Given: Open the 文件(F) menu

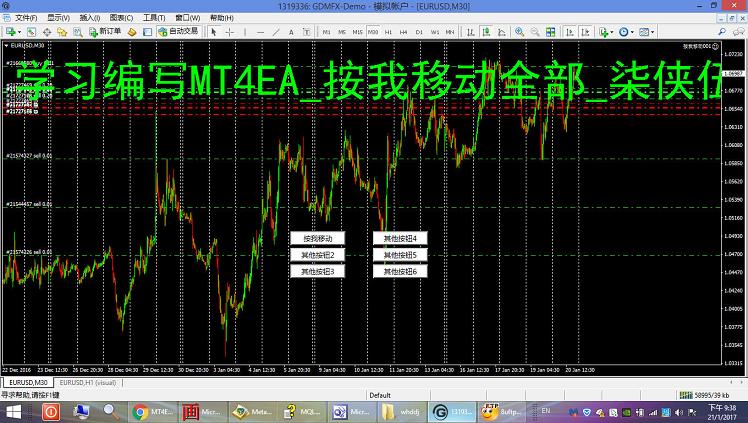Looking at the screenshot, I should pyautogui.click(x=26, y=18).
